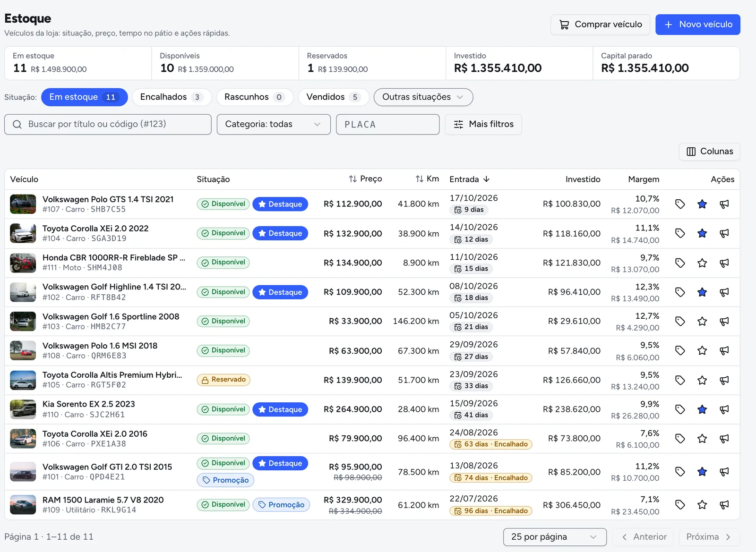Switch to the Vendidos tab
This screenshot has width=756, height=552.
(334, 97)
